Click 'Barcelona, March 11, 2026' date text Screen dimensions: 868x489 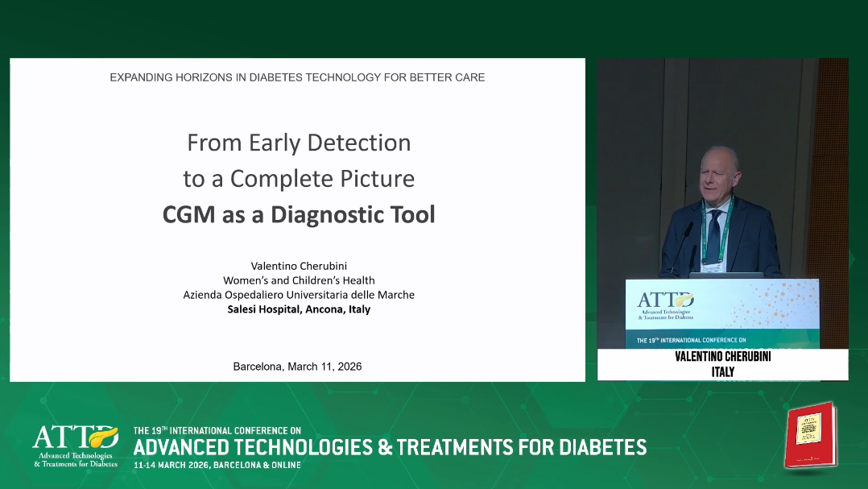pos(297,367)
